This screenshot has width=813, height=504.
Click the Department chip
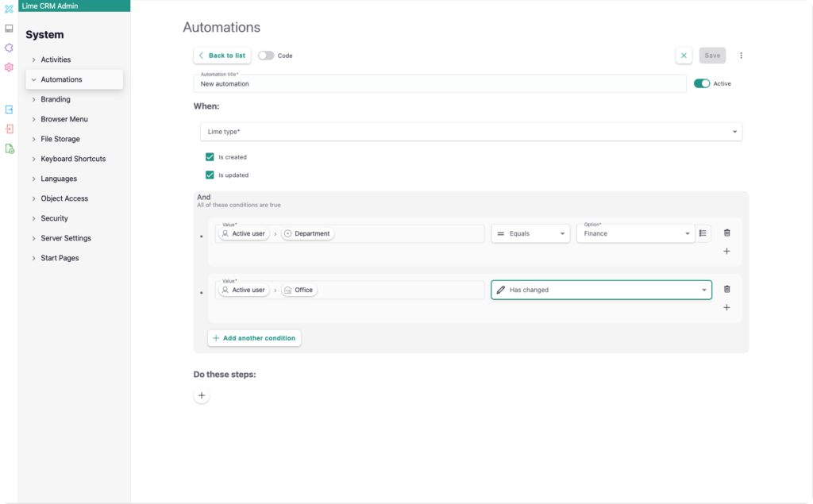click(x=307, y=233)
